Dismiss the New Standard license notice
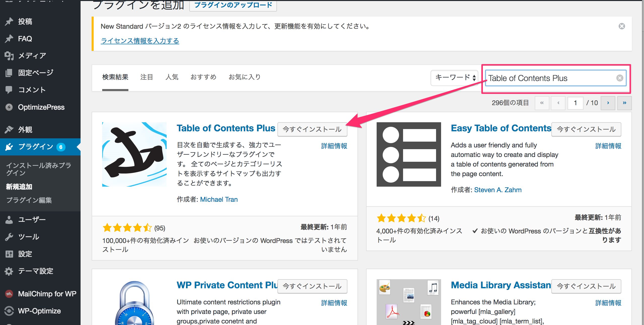 622,26
